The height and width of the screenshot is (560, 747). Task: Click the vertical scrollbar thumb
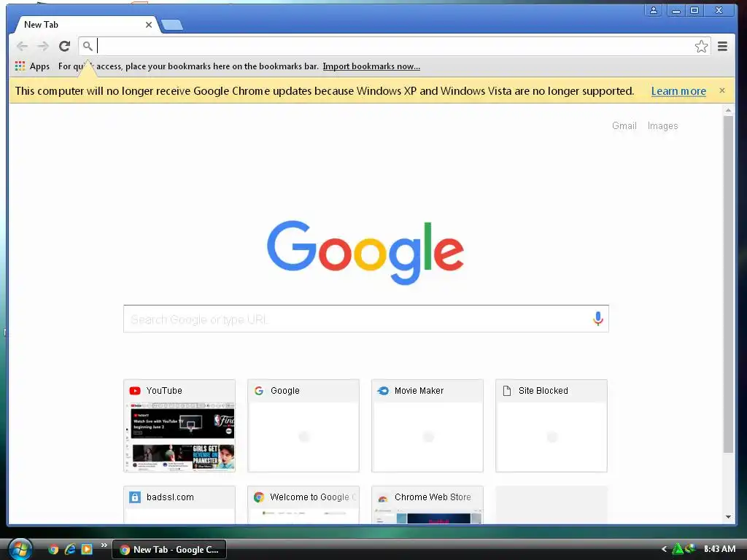click(x=728, y=284)
